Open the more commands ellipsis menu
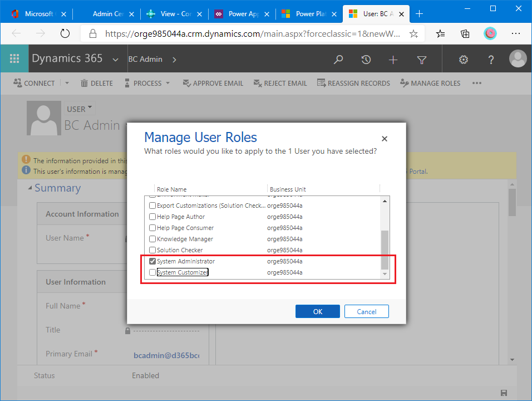The image size is (532, 401). [477, 83]
